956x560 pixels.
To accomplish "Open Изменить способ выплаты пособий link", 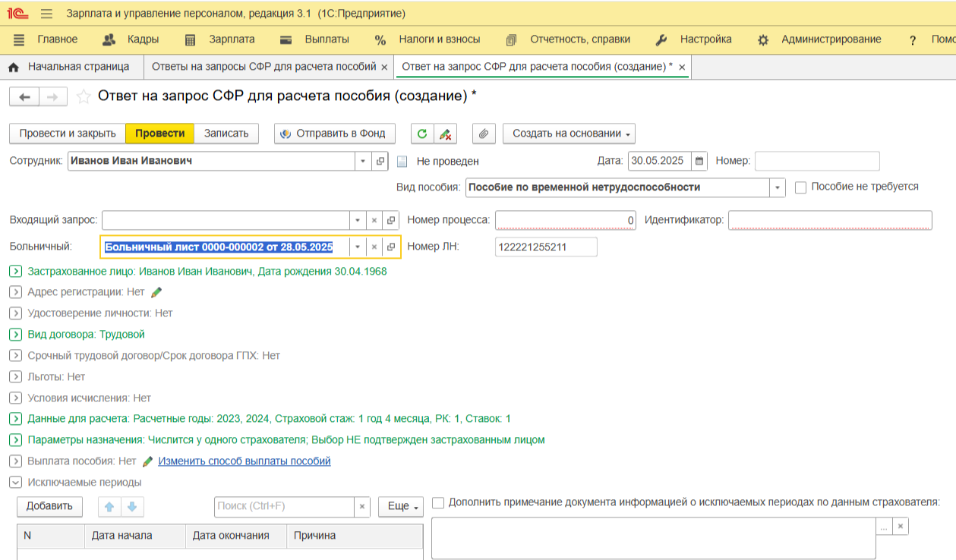I will 245,461.
